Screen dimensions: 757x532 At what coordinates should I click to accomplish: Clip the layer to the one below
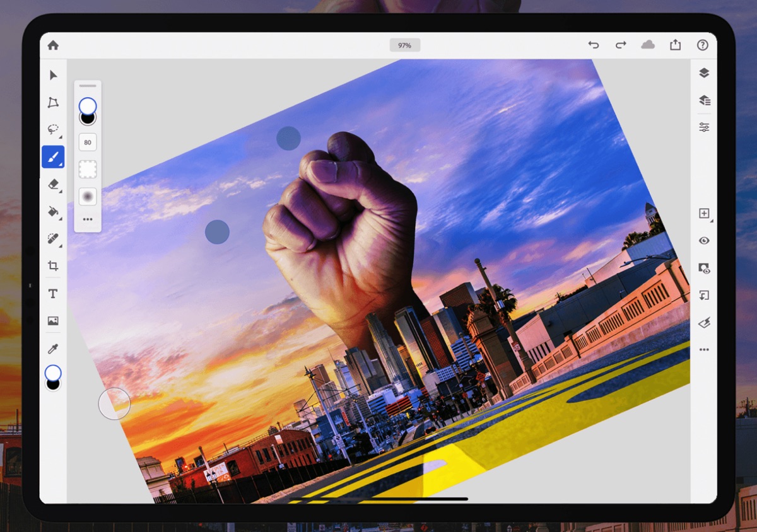point(704,295)
